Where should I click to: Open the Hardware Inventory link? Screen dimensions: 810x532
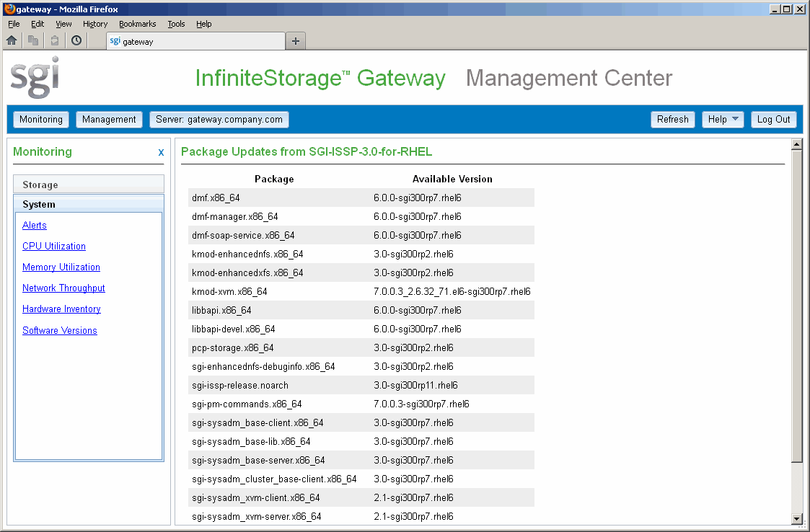click(61, 309)
